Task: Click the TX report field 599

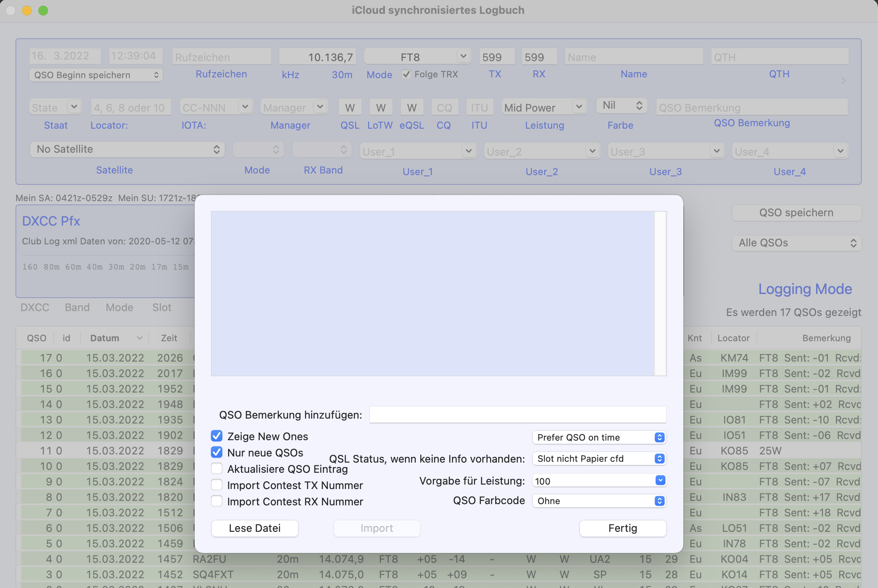Action: click(x=497, y=57)
